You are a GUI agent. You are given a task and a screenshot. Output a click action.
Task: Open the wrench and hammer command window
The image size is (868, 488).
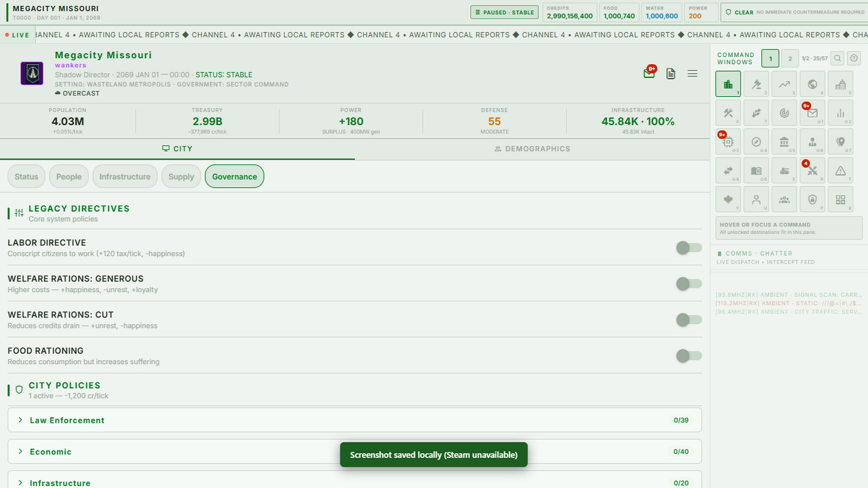click(x=728, y=113)
